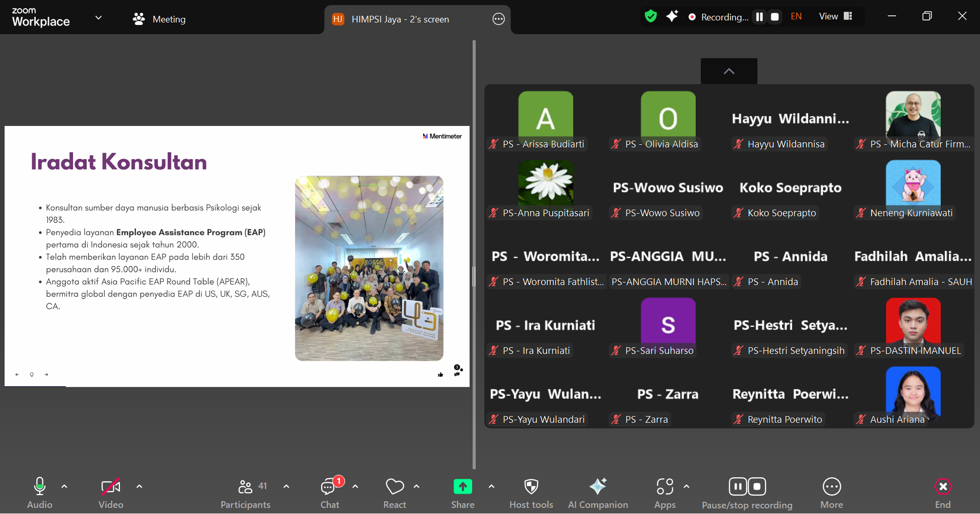The height and width of the screenshot is (514, 980).
Task: Click muted mic icon for PS-Yayu Wulandari
Action: [x=494, y=420]
